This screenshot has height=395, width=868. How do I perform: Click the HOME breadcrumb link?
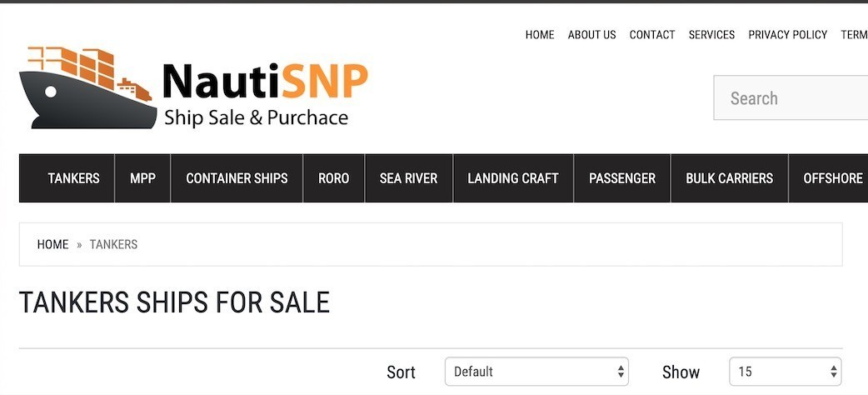[x=53, y=244]
